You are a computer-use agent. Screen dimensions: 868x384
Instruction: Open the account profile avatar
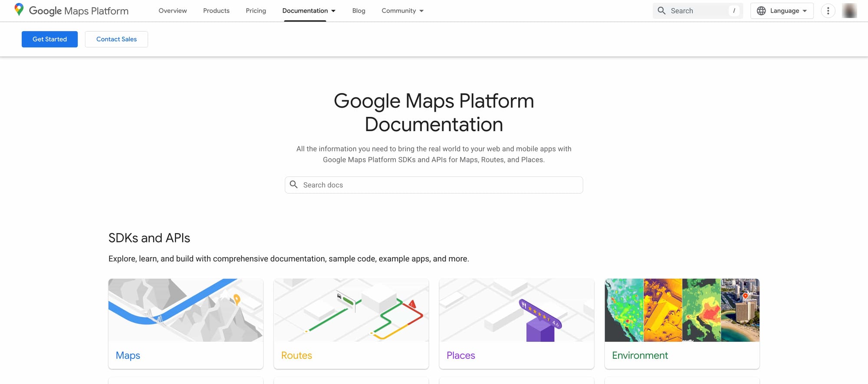click(x=849, y=11)
